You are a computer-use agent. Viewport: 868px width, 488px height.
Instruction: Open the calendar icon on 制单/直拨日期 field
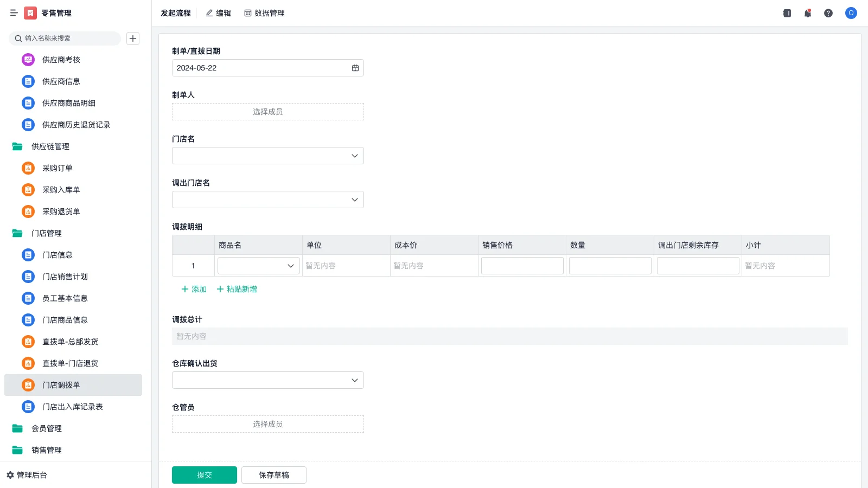pos(355,67)
